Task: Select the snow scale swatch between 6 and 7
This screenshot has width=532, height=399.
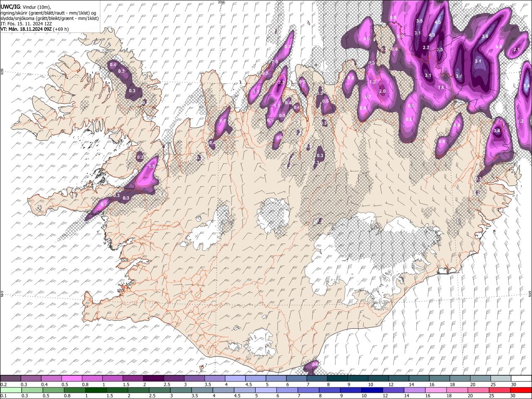Action: [x=296, y=378]
